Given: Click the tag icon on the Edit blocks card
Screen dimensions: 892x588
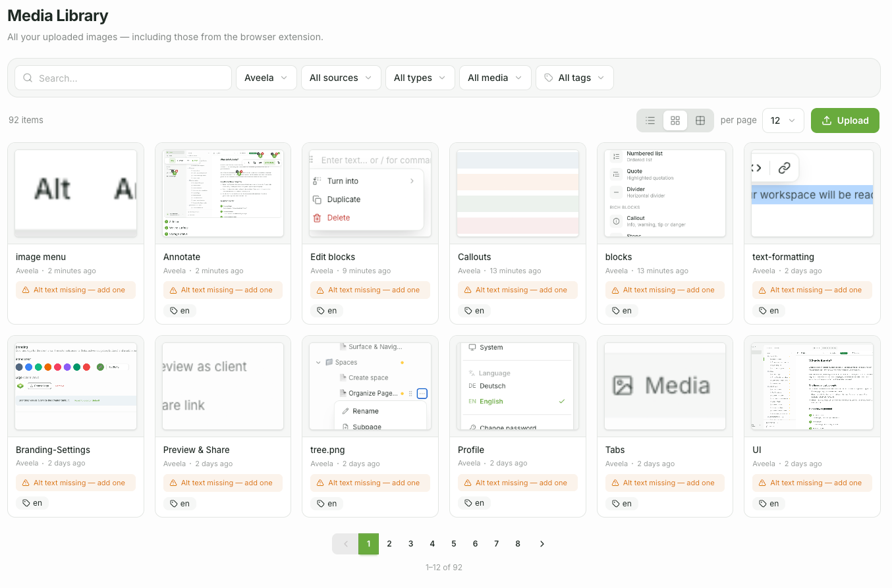Looking at the screenshot, I should click(321, 311).
